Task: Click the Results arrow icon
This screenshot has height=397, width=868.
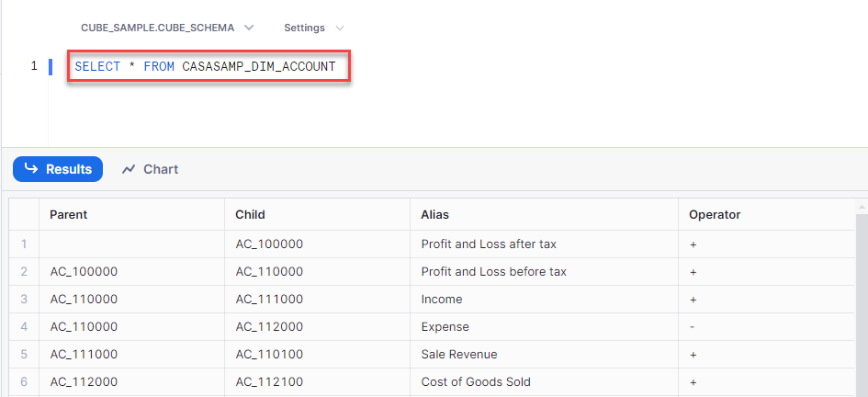Action: (x=31, y=169)
